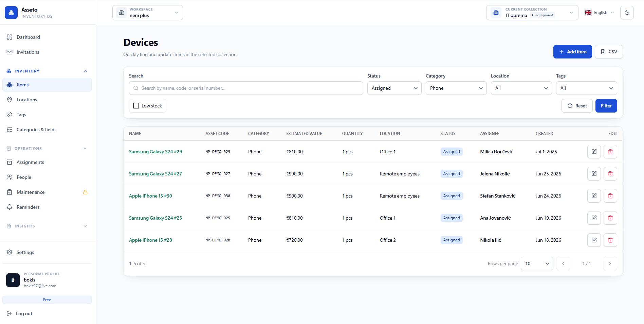Toggle dark mode moon icon

click(627, 13)
